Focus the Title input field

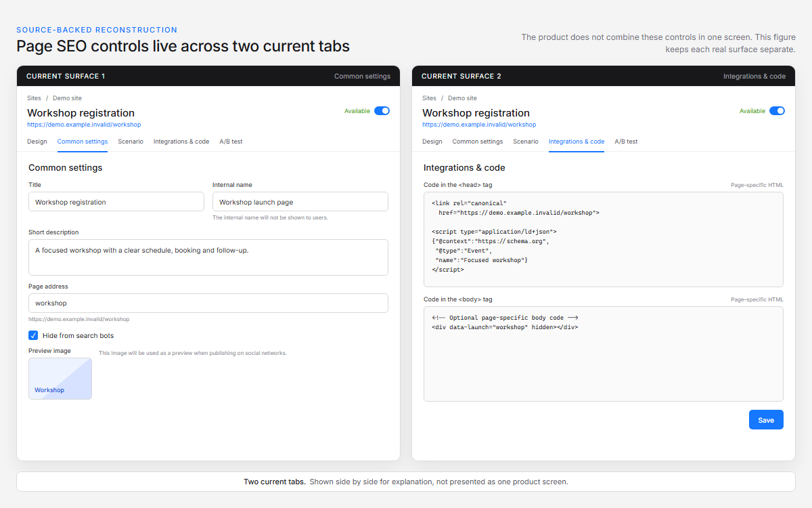(x=116, y=202)
